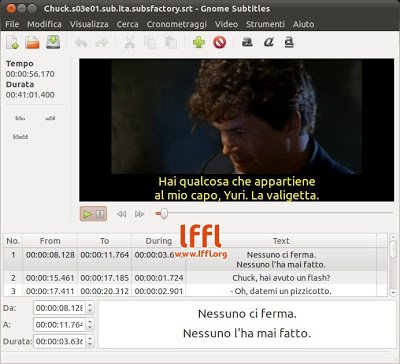
Task: Toggle the video play/pause button
Action: (x=93, y=214)
